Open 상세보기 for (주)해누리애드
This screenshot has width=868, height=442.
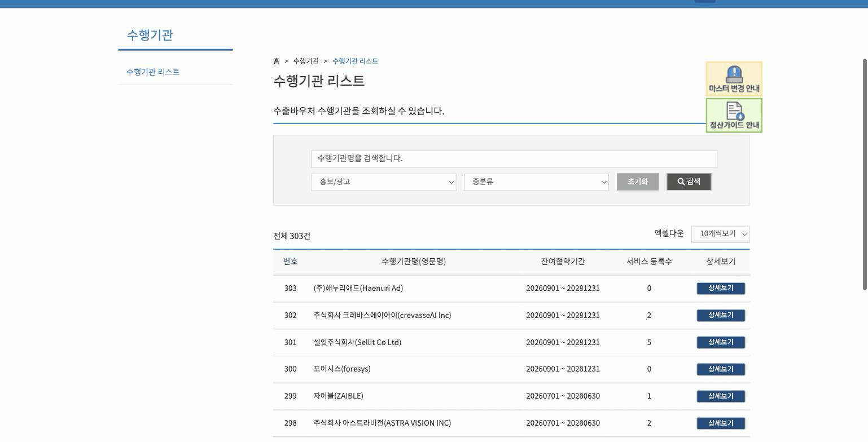721,288
